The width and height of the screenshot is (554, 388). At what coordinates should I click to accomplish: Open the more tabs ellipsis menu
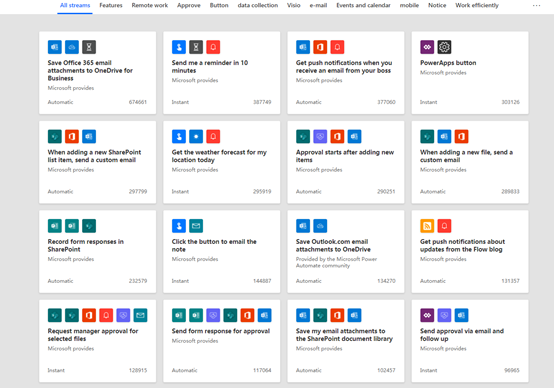coord(536,5)
